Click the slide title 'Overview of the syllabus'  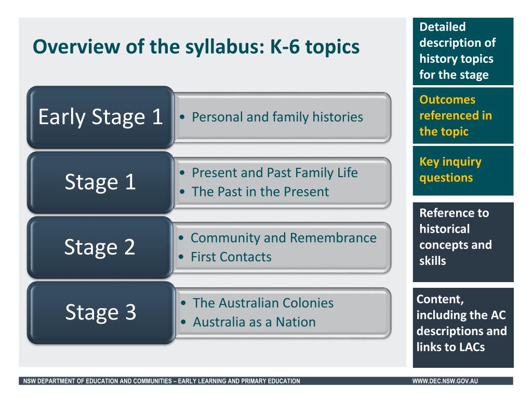pyautogui.click(x=196, y=46)
